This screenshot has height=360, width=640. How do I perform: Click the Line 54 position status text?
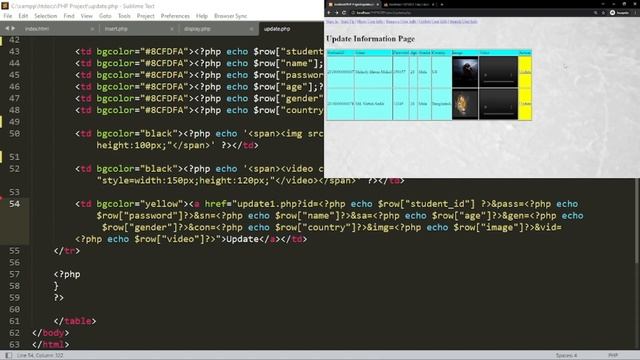(40, 356)
